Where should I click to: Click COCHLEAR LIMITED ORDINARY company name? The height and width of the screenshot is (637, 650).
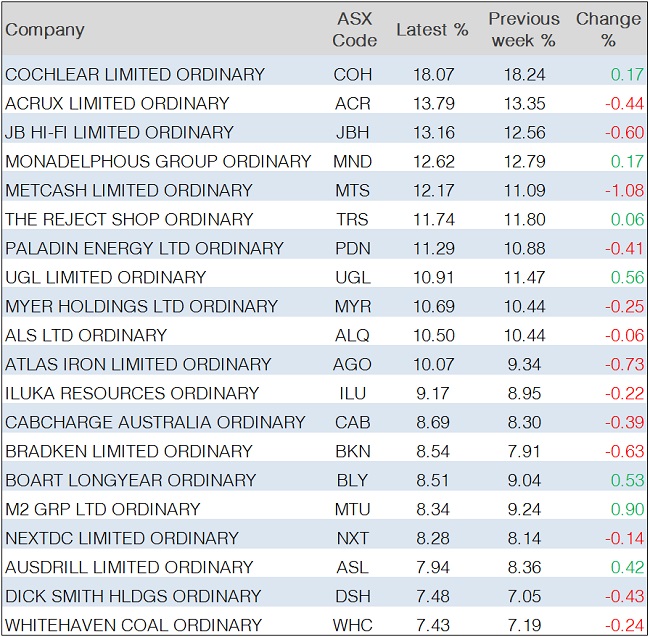135,74
